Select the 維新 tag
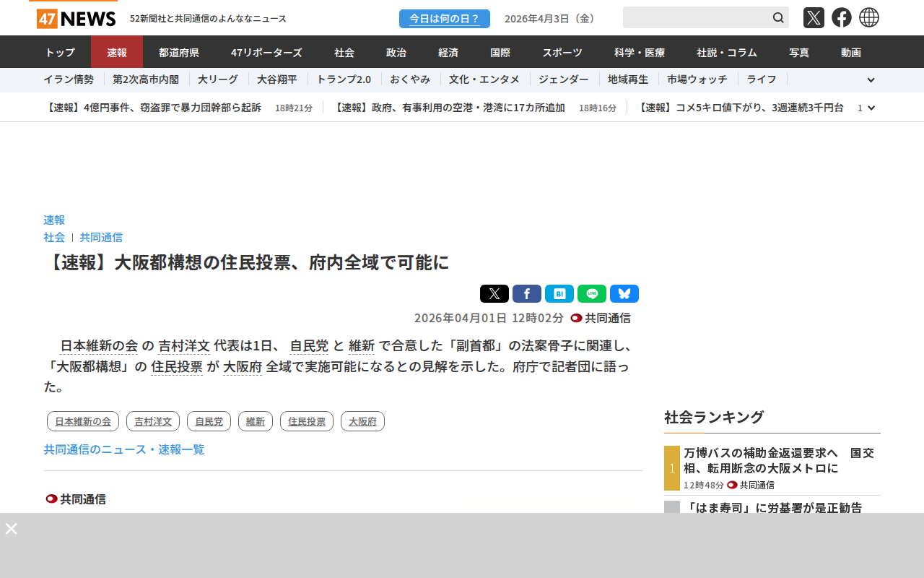The image size is (924, 578). tap(256, 421)
